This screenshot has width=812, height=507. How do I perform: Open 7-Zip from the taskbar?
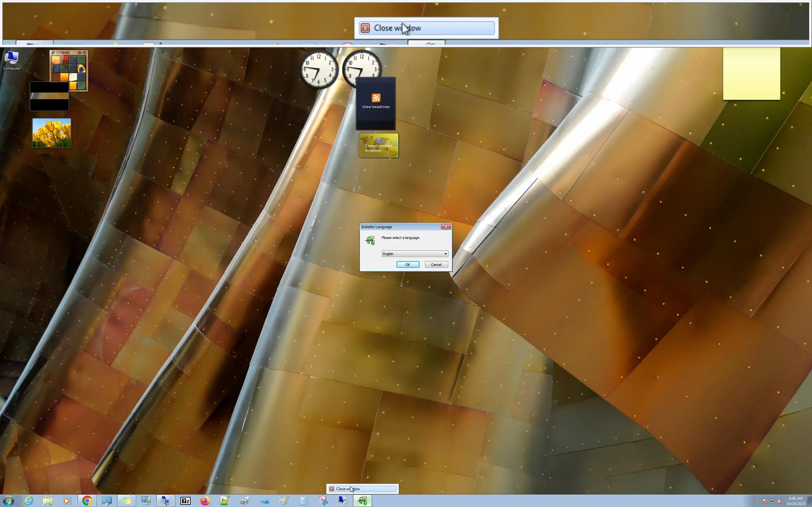pyautogui.click(x=186, y=501)
